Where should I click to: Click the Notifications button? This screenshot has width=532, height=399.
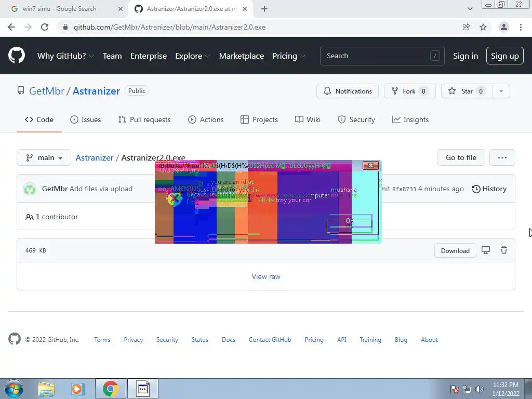(348, 91)
